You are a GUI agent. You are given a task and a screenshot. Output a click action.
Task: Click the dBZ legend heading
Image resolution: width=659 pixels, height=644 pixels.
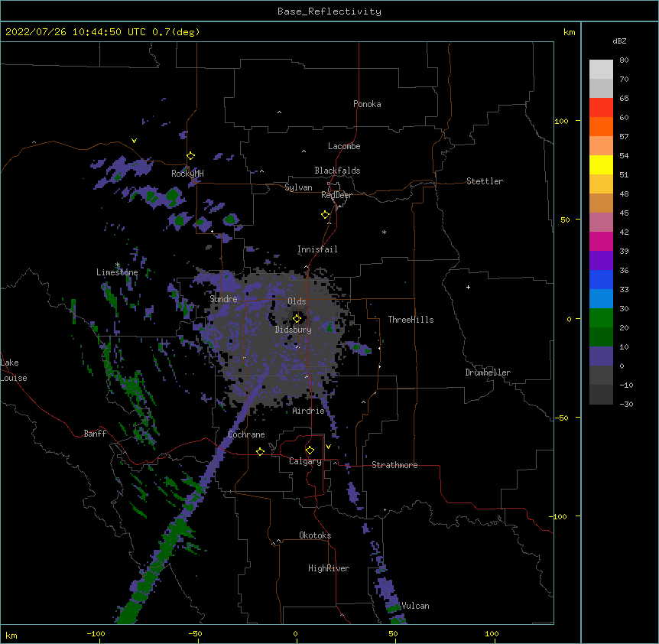point(619,41)
